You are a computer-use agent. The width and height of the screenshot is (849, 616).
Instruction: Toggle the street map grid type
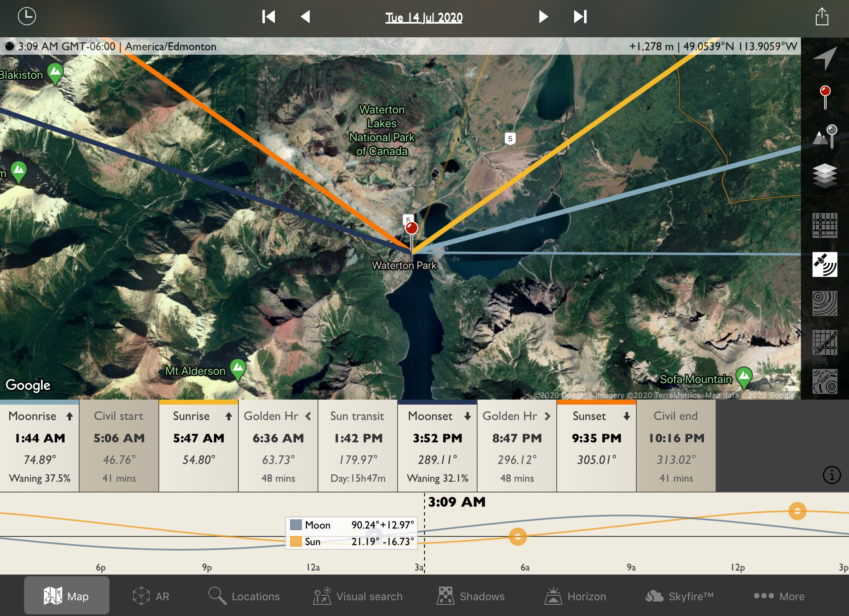click(x=825, y=226)
